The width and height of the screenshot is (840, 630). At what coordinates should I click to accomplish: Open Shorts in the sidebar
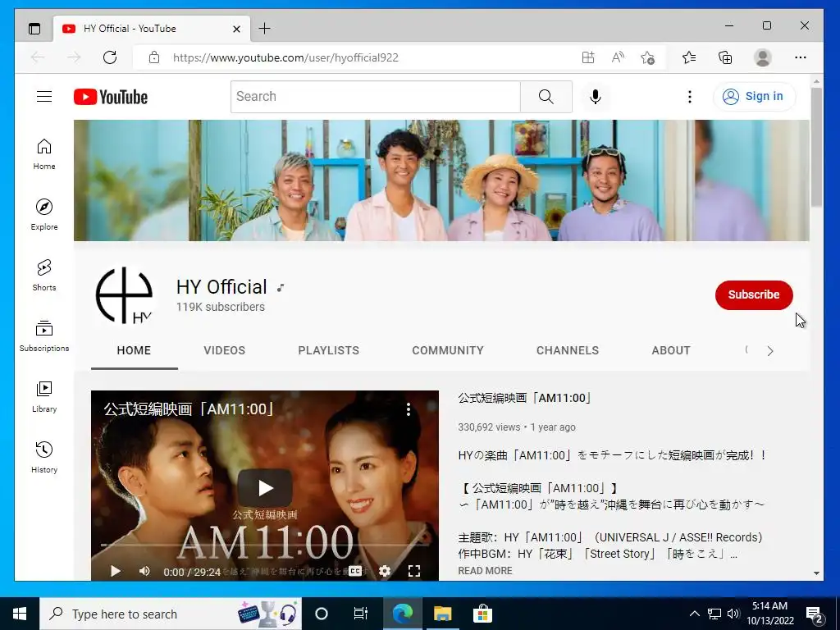[44, 276]
